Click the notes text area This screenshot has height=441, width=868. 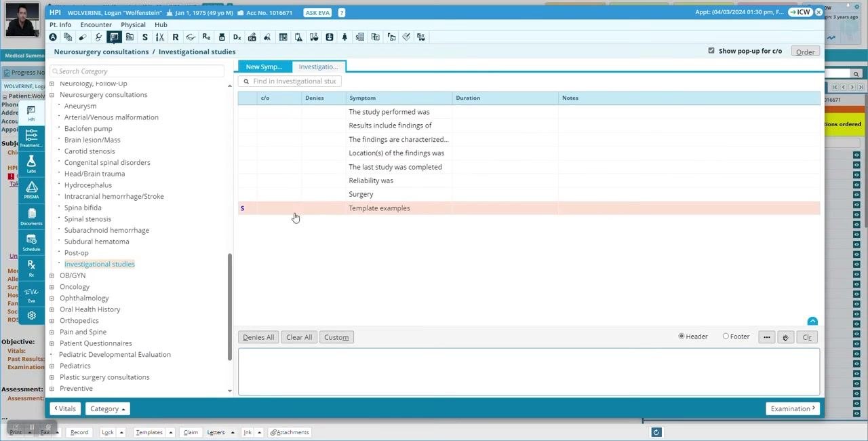[529, 371]
